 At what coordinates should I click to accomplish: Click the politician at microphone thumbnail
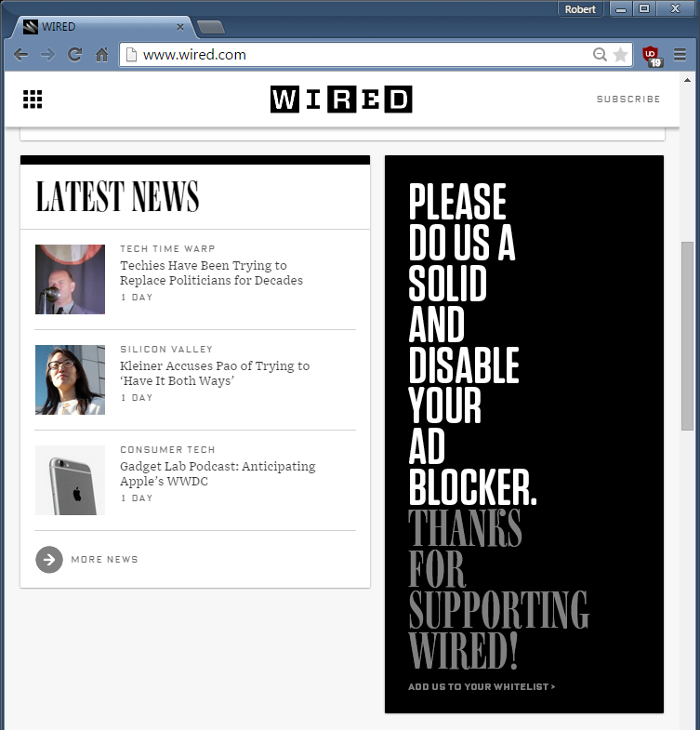tap(71, 279)
